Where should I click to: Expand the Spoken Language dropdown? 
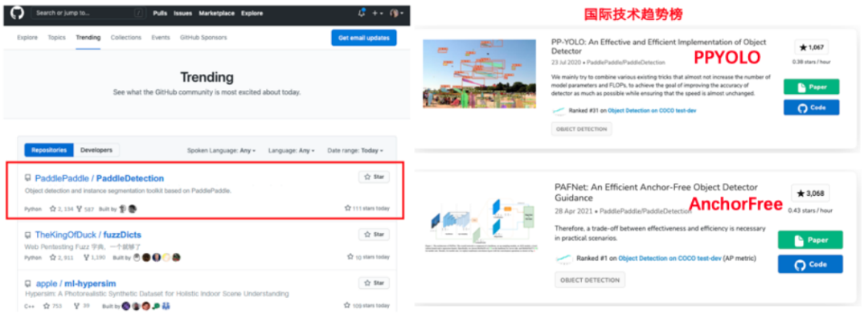tap(222, 150)
